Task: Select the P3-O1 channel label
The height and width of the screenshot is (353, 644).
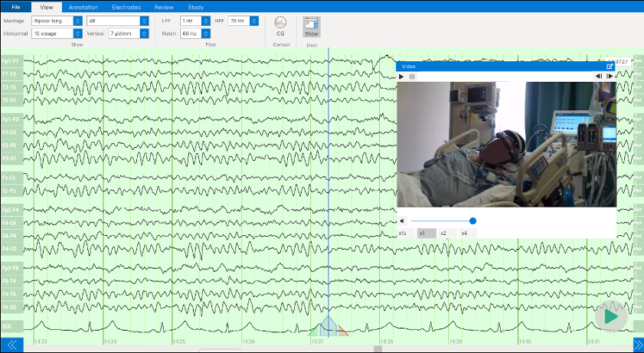Action: pos(12,159)
